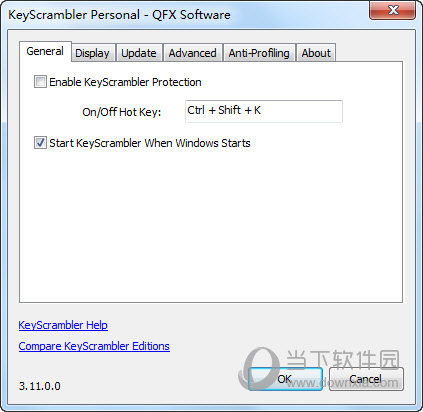Follow the Compare KeyScrambler Editions link
Viewport: 423px width, 412px height.
click(94, 346)
